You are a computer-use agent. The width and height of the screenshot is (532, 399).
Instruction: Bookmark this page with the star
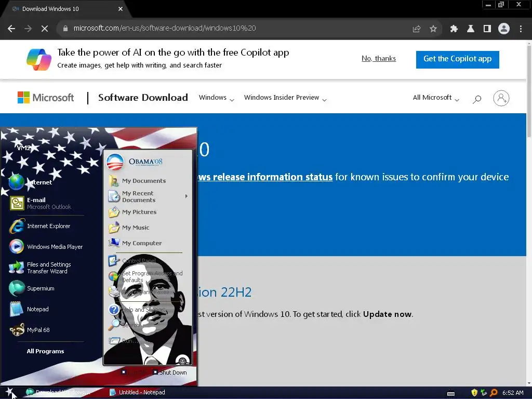point(433,29)
